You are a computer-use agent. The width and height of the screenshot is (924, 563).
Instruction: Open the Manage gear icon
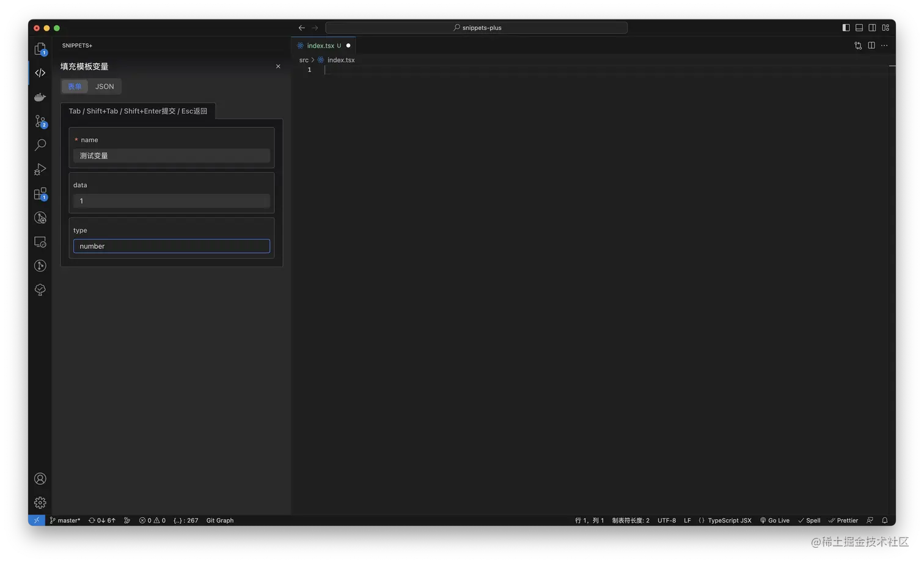40,502
